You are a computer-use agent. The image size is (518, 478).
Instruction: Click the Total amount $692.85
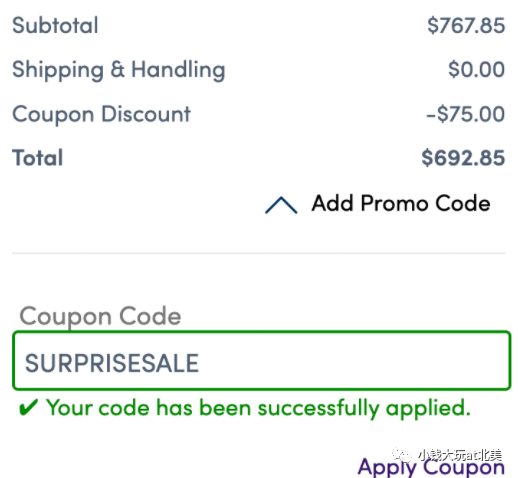463,158
